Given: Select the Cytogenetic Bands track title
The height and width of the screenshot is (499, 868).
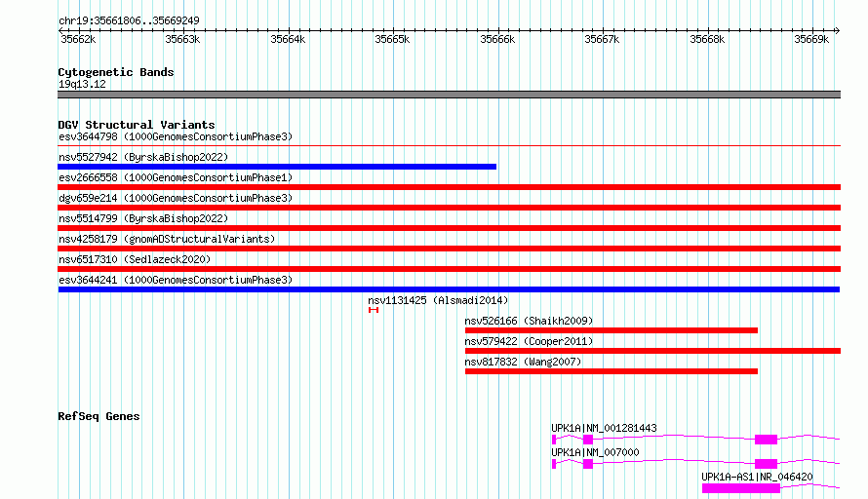Looking at the screenshot, I should [x=116, y=72].
